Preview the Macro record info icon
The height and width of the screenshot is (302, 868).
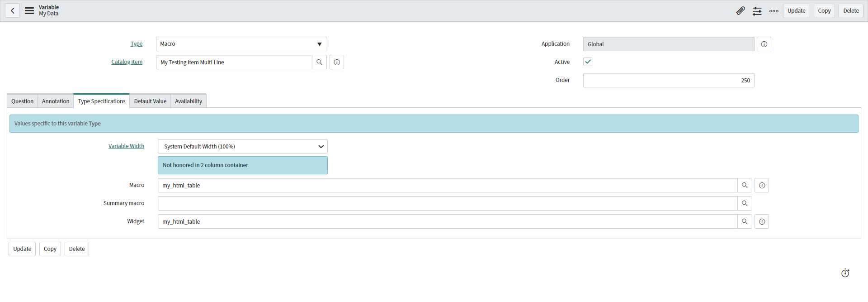762,185
